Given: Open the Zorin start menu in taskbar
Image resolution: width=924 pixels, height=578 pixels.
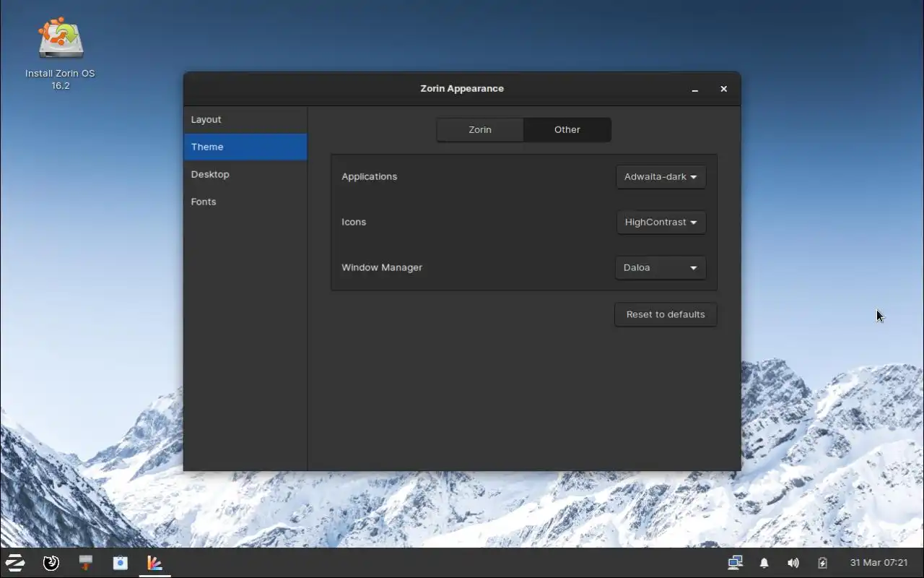Looking at the screenshot, I should [15, 563].
